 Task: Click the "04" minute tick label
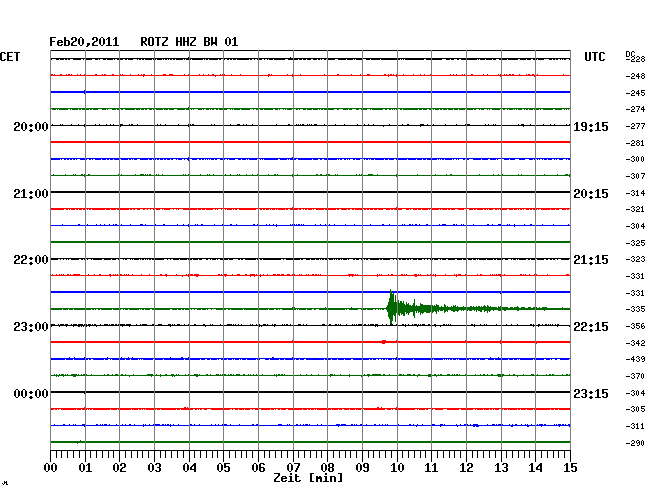tap(189, 468)
